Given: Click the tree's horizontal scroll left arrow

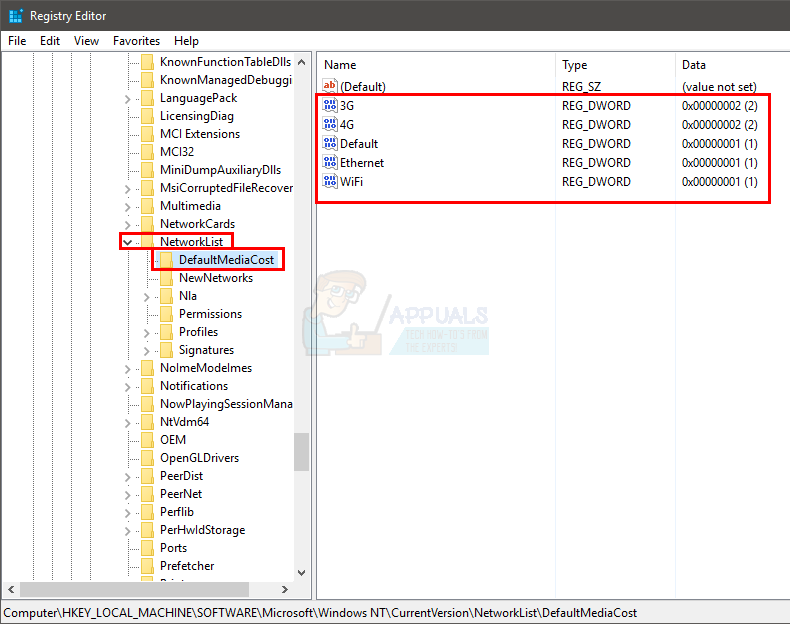Looking at the screenshot, I should coord(11,589).
